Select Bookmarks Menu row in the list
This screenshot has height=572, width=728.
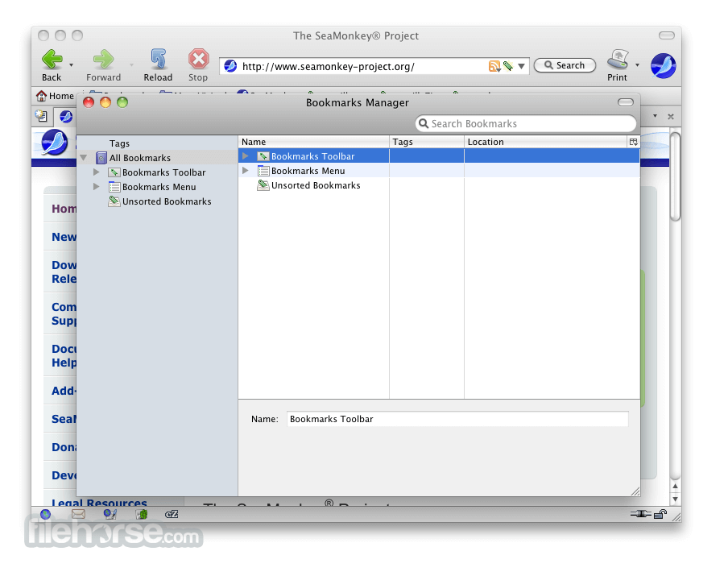(439, 171)
